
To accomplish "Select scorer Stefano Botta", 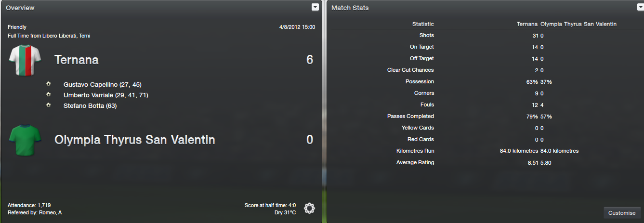I will coord(84,105).
